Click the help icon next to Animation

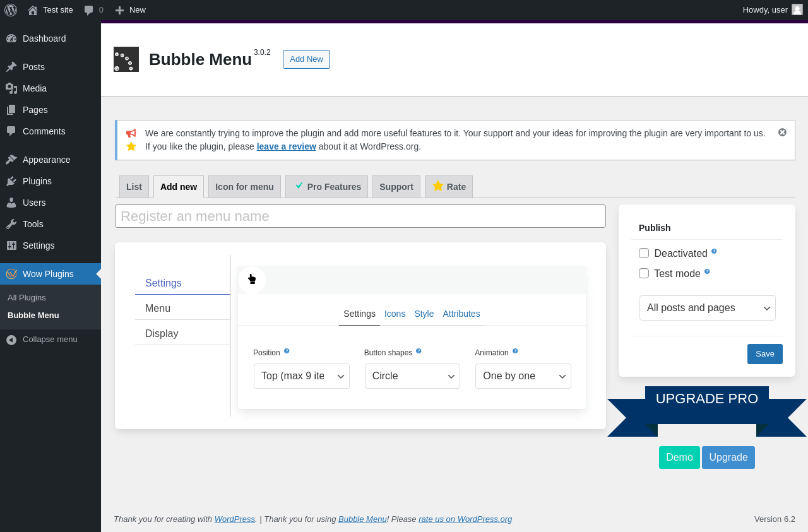pyautogui.click(x=515, y=351)
